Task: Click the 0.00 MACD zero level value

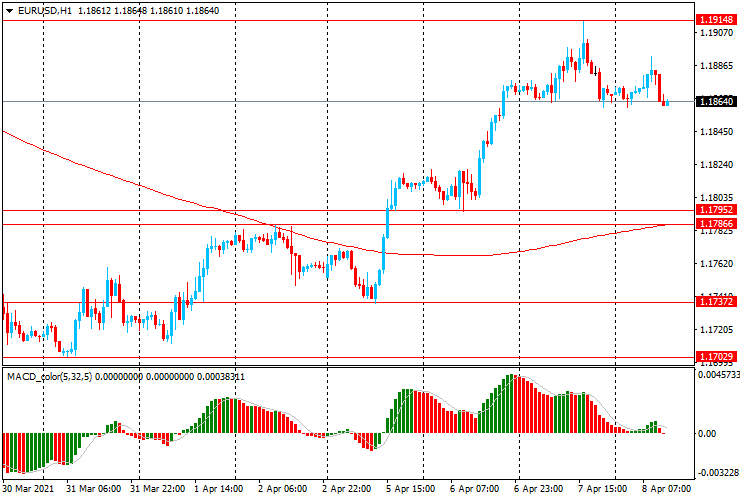Action: [706, 433]
